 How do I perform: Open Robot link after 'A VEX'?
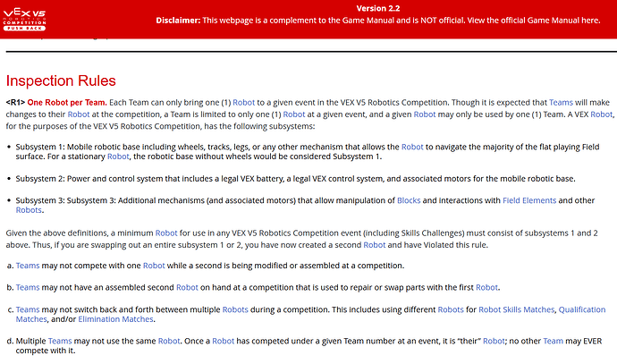point(602,114)
